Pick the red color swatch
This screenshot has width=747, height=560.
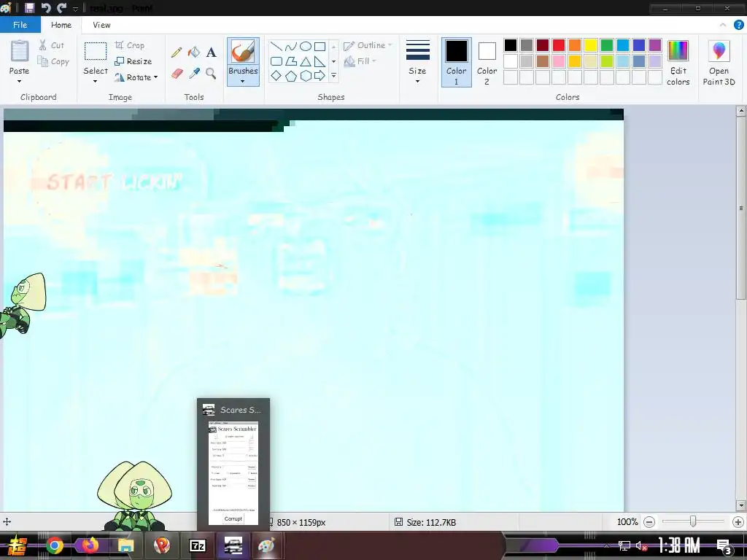559,45
